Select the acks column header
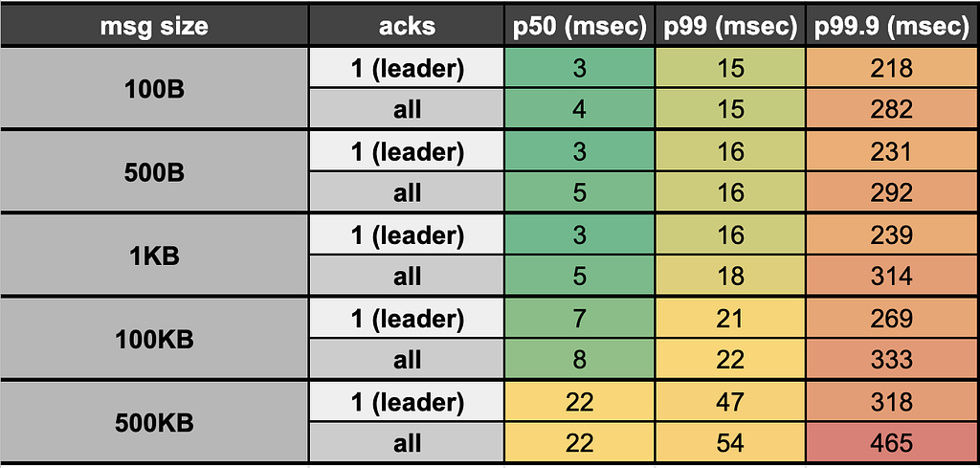This screenshot has width=980, height=468. coord(407,26)
